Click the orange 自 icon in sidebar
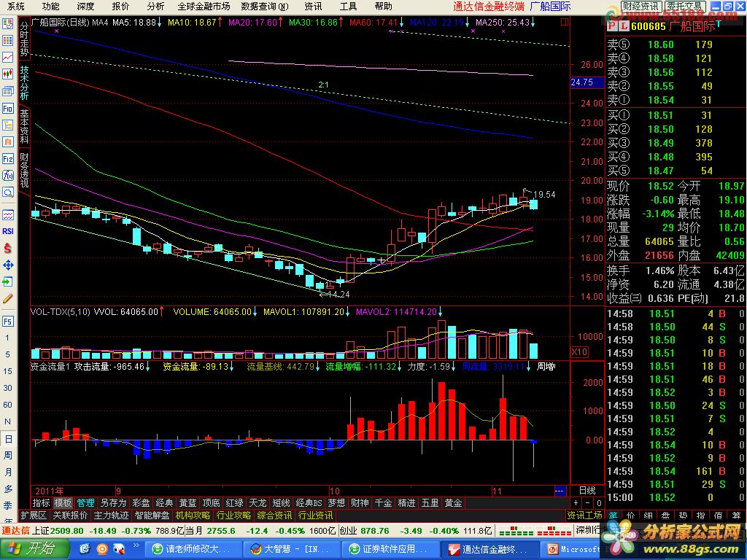Screen dimensions: 747x560 click(x=7, y=142)
